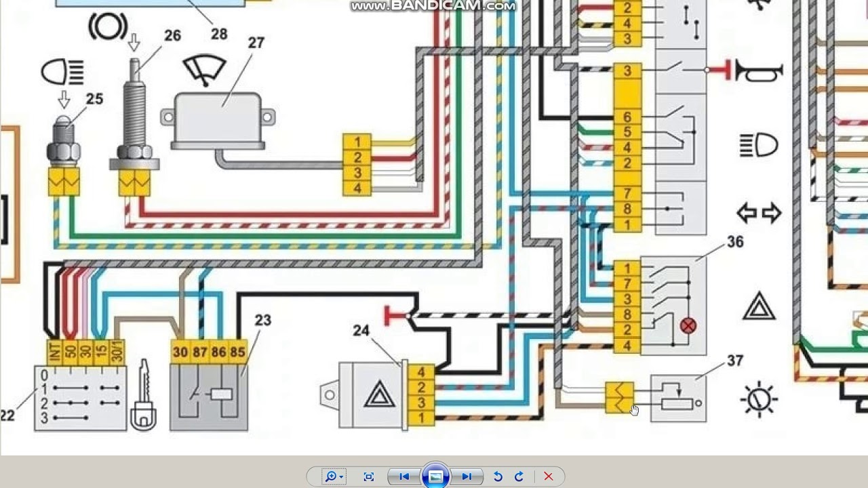The width and height of the screenshot is (868, 488).
Task: Rotate the image clockwise
Action: point(519,476)
